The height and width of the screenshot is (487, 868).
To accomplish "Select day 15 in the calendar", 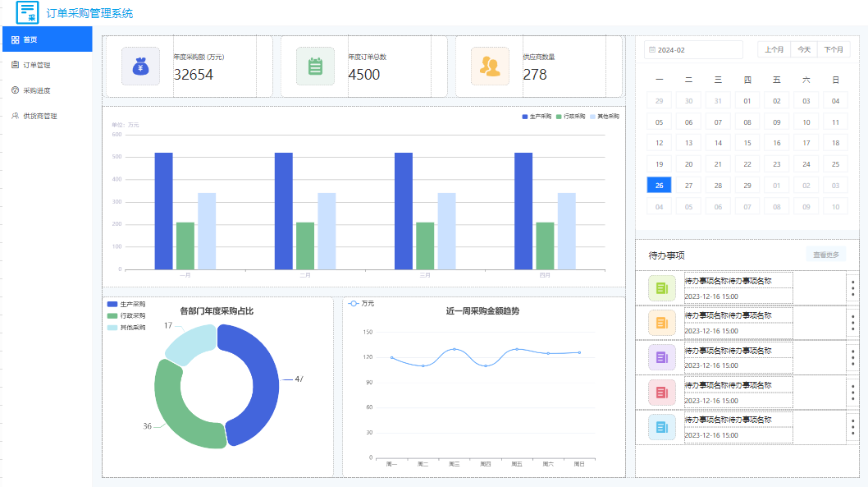I will tap(747, 143).
